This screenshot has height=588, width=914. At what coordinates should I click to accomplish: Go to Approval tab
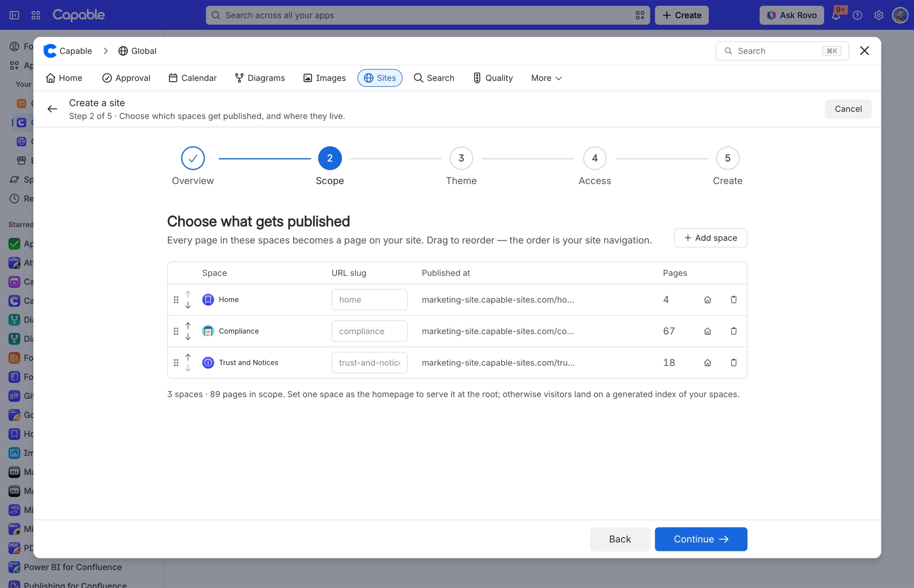(126, 78)
